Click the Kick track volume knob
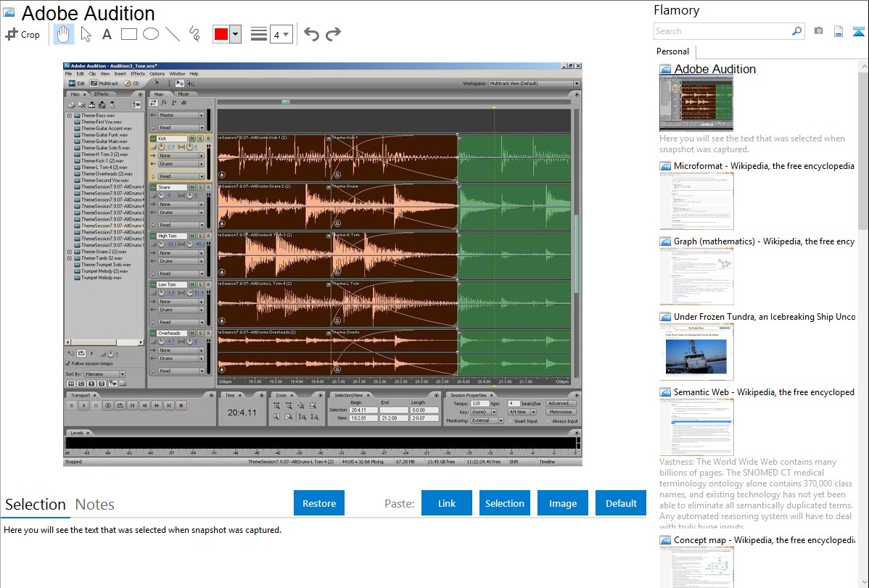 (161, 147)
